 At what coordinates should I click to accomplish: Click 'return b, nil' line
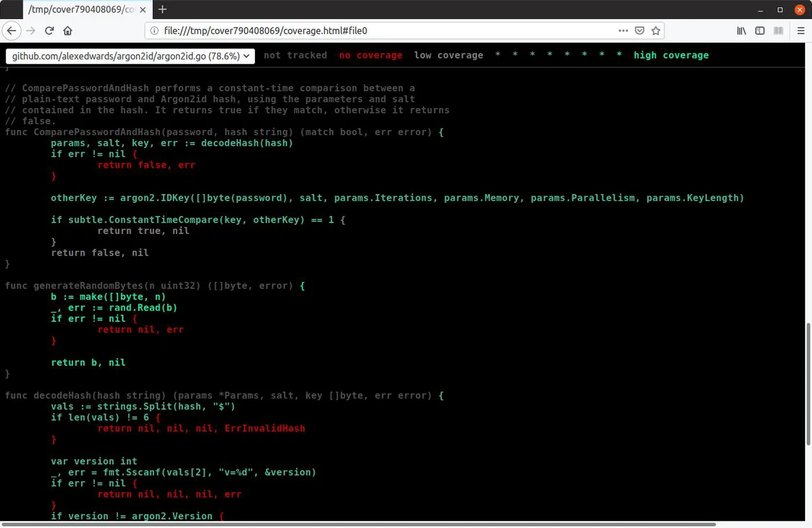click(x=89, y=362)
